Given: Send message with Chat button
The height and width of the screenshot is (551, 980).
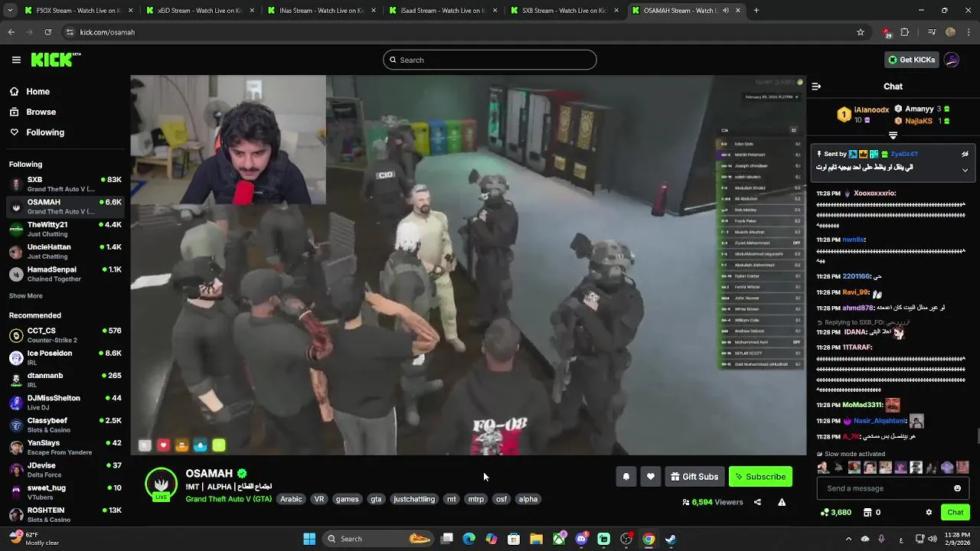Looking at the screenshot, I should (x=955, y=512).
